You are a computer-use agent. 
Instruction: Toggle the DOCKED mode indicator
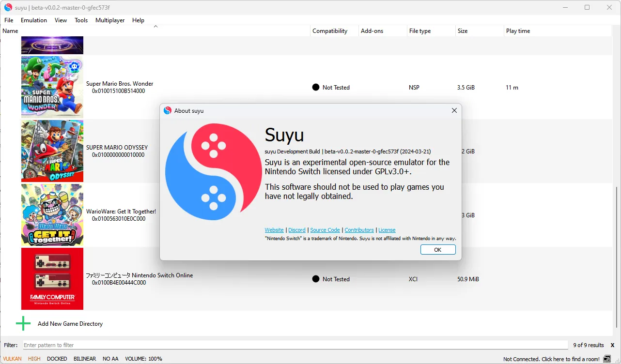(57, 359)
